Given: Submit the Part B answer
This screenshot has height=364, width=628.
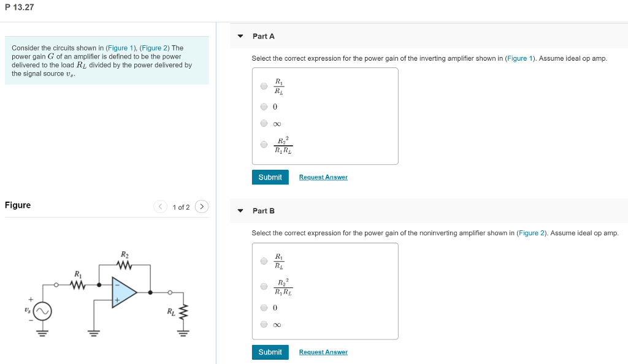Looking at the screenshot, I should coord(270,352).
